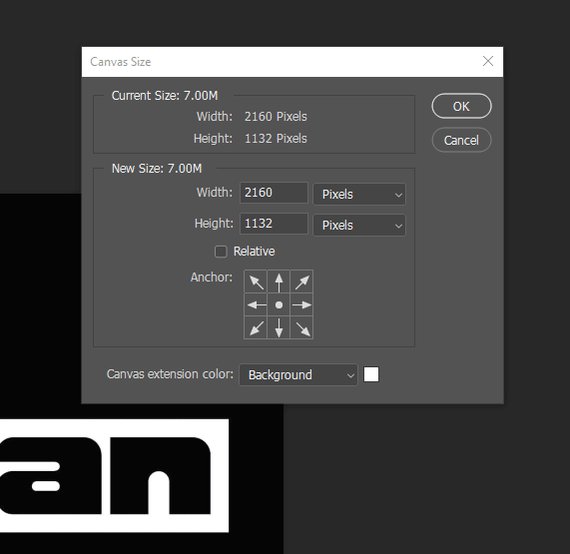Close the Canvas Size dialog

[488, 61]
